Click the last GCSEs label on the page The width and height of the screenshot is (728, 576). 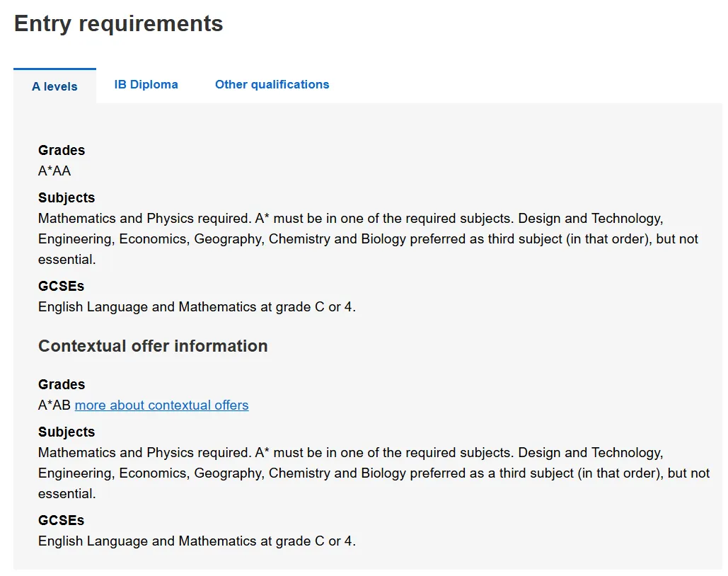pos(61,520)
